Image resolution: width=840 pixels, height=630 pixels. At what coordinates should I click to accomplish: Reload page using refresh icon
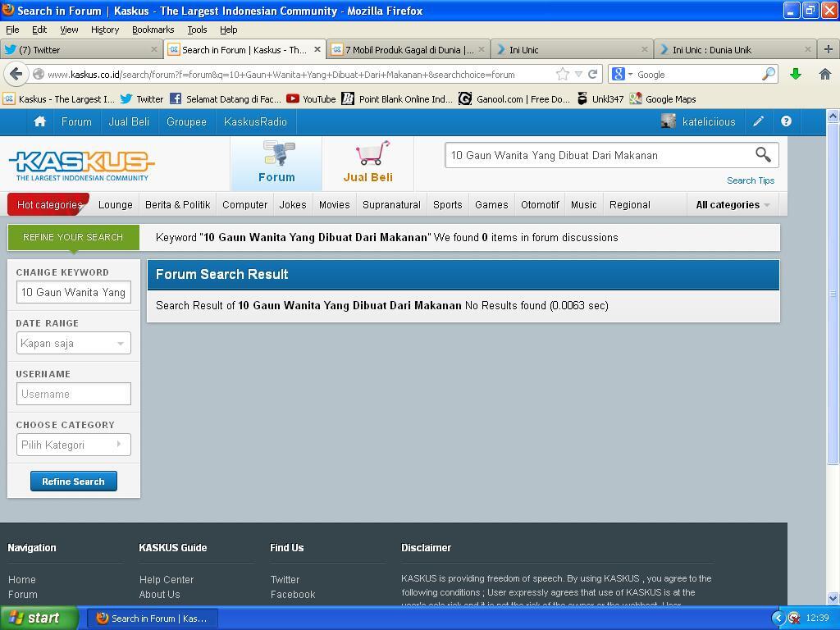click(592, 74)
